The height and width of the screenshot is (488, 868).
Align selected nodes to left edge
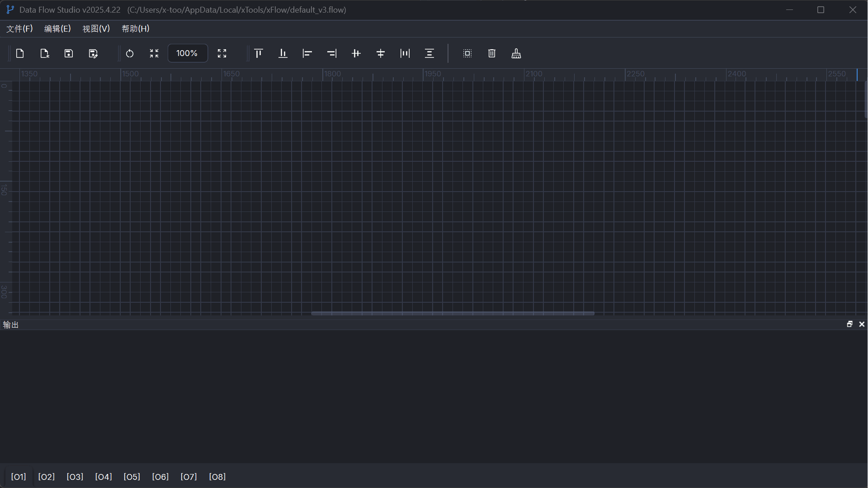click(x=307, y=53)
